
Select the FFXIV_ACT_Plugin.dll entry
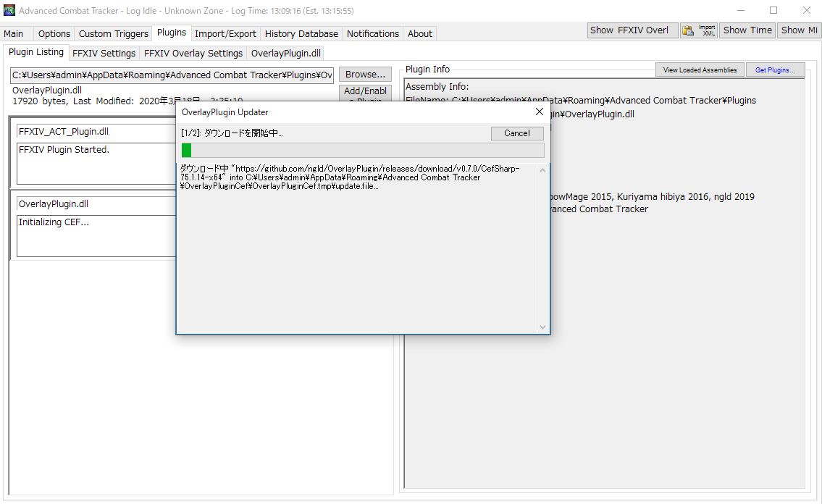tap(96, 132)
